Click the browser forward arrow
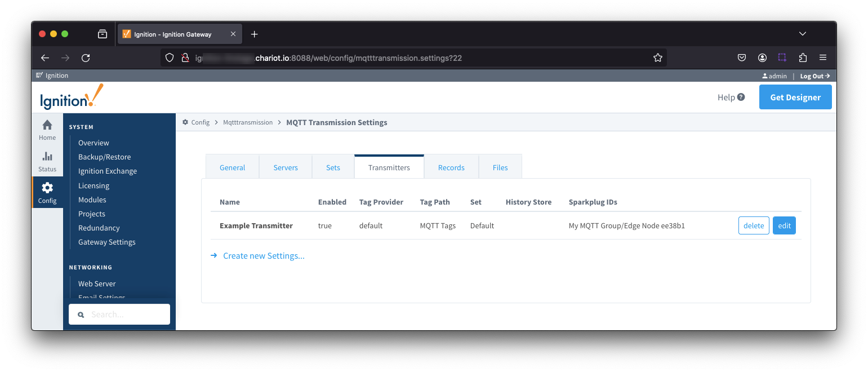 (65, 57)
